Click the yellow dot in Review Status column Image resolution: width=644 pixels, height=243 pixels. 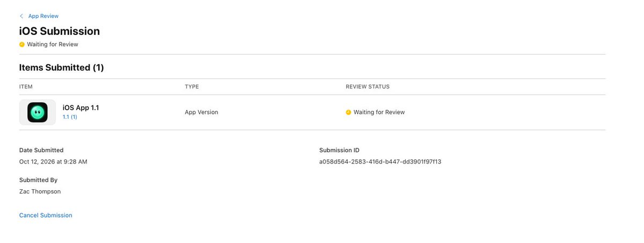tap(348, 112)
